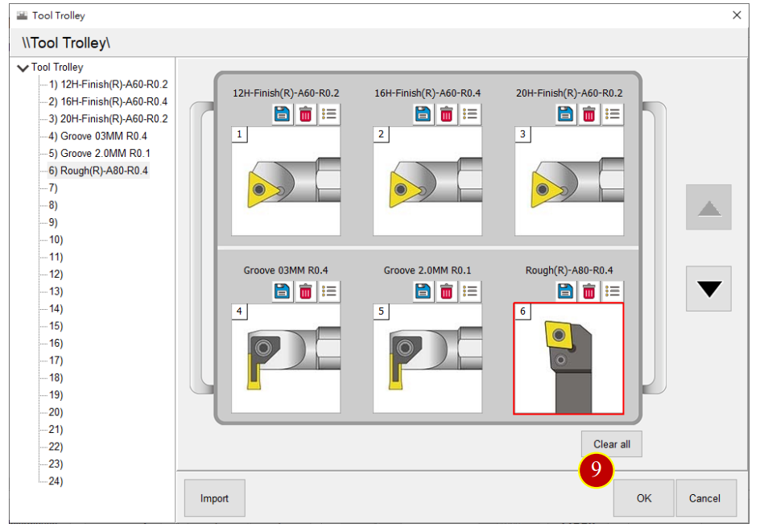Select tree item 4) Groove 03MM R0.4
This screenshot has width=764, height=532.
[x=97, y=136]
